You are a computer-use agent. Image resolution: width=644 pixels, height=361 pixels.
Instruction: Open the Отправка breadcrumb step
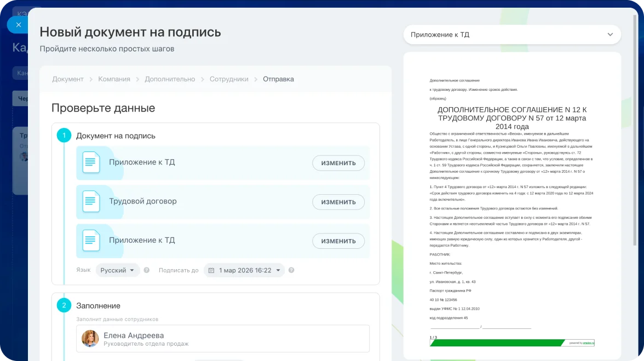(278, 79)
